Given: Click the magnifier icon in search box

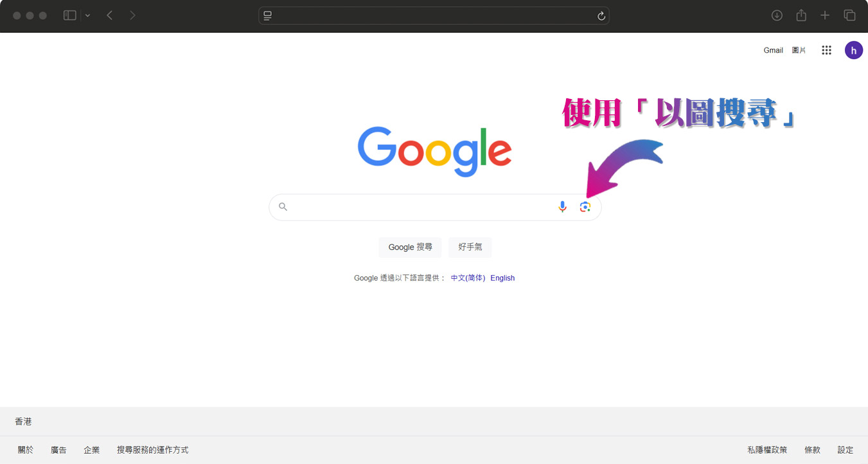Looking at the screenshot, I should click(283, 207).
